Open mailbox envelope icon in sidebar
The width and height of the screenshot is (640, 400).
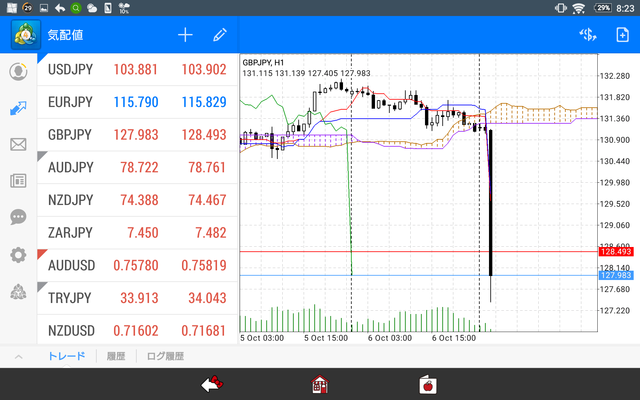click(18, 144)
